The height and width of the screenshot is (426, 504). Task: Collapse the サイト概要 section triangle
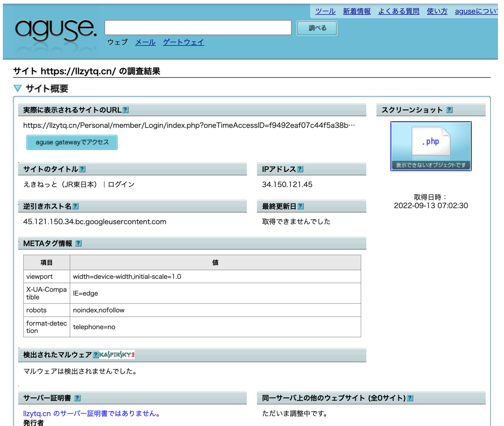[17, 88]
